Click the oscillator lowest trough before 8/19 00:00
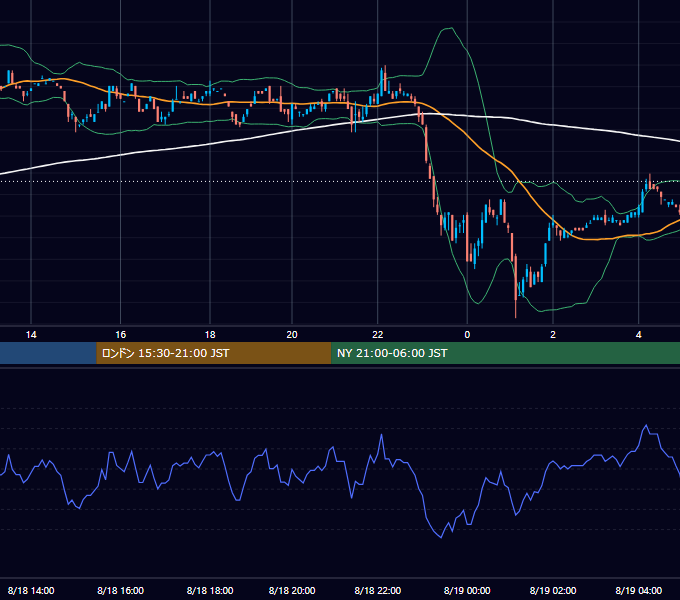Screen dimensions: 680x600 click(441, 537)
